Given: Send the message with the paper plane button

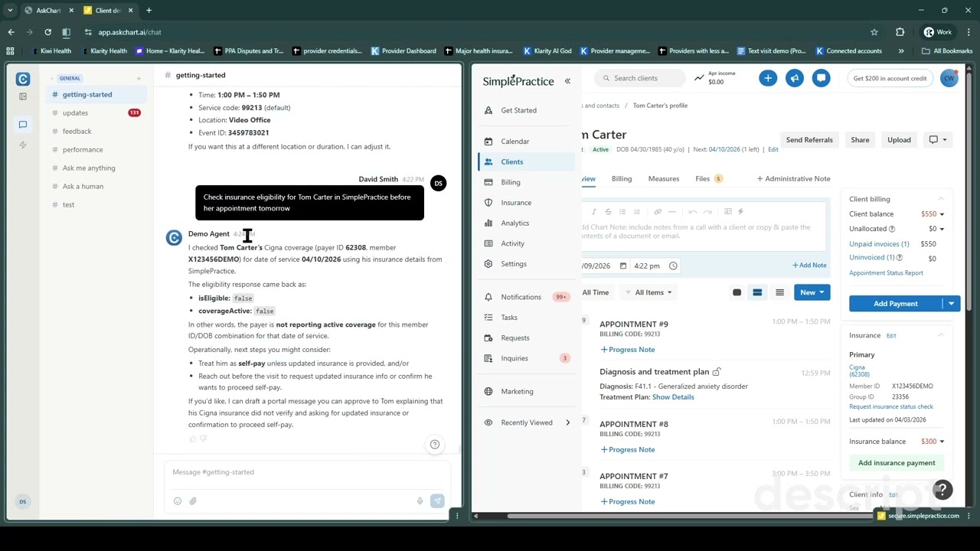Looking at the screenshot, I should click(x=437, y=501).
